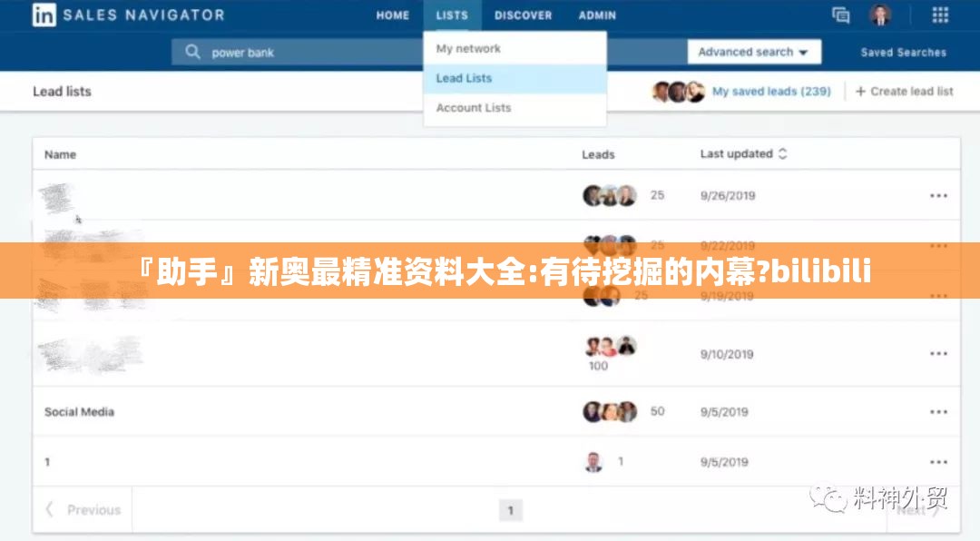
Task: Go to the Previous page
Action: tap(83, 510)
